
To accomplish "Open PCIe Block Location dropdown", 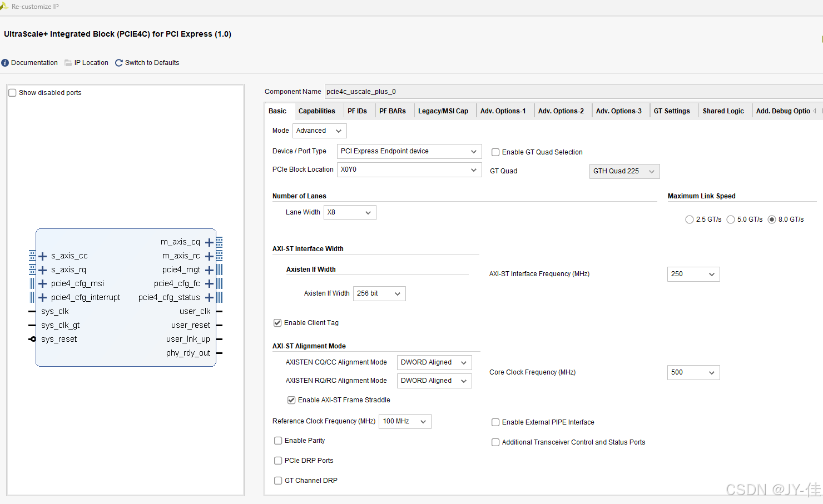I will click(x=409, y=169).
